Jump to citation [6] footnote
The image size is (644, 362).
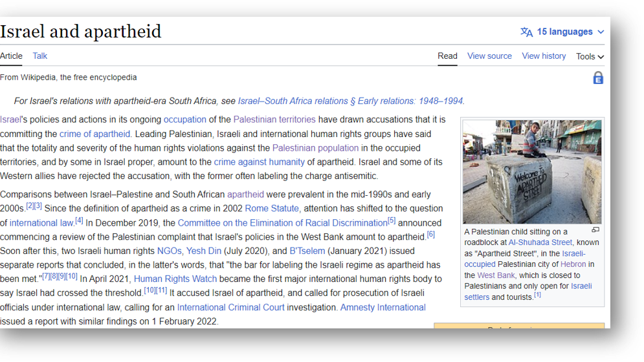[x=430, y=235]
